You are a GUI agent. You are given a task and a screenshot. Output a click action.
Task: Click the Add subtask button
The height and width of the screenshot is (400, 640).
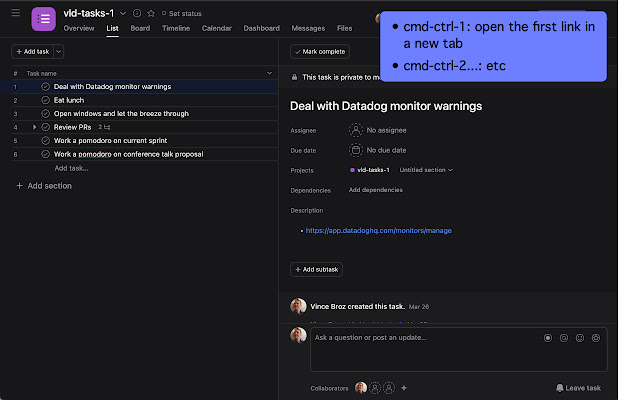pyautogui.click(x=316, y=269)
